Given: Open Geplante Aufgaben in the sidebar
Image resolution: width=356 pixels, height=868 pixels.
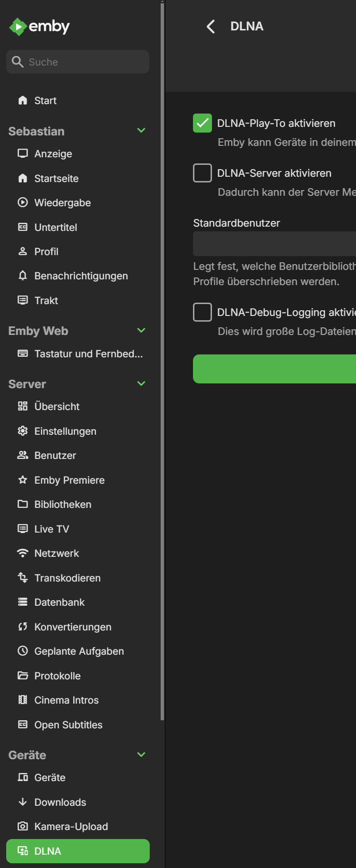Looking at the screenshot, I should click(79, 651).
